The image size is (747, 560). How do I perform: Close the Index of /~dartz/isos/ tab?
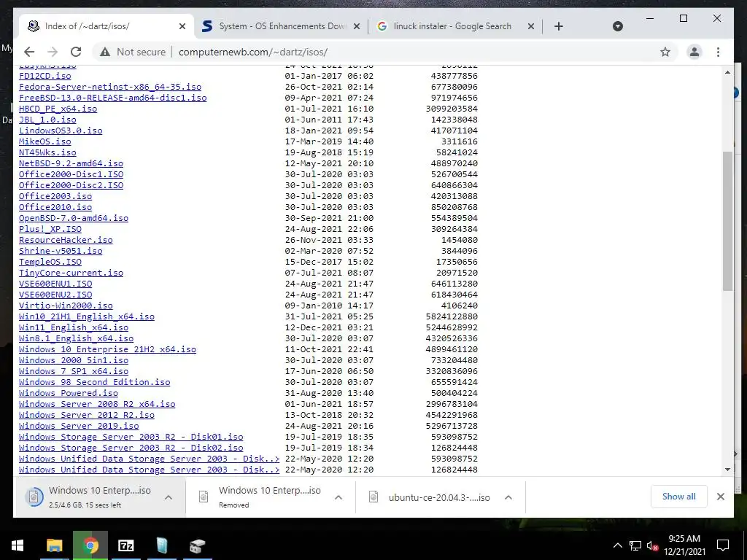(x=182, y=26)
